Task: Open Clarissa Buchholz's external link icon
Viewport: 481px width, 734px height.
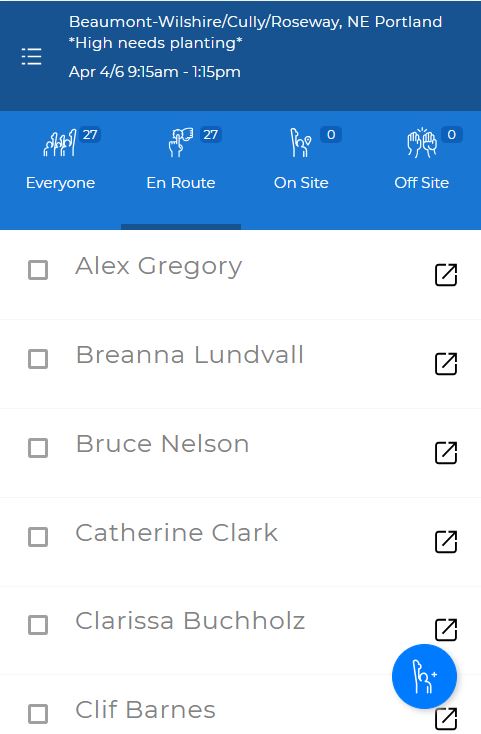Action: pyautogui.click(x=446, y=630)
